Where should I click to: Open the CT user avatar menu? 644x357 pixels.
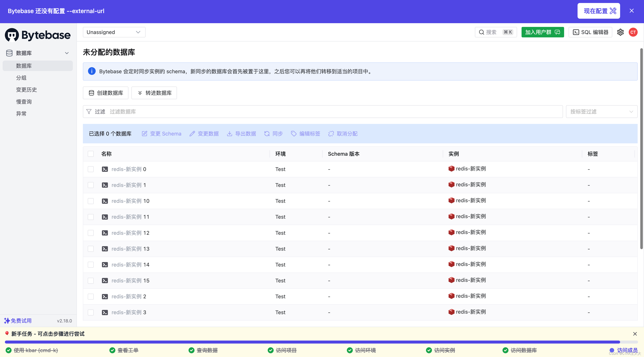click(x=633, y=32)
